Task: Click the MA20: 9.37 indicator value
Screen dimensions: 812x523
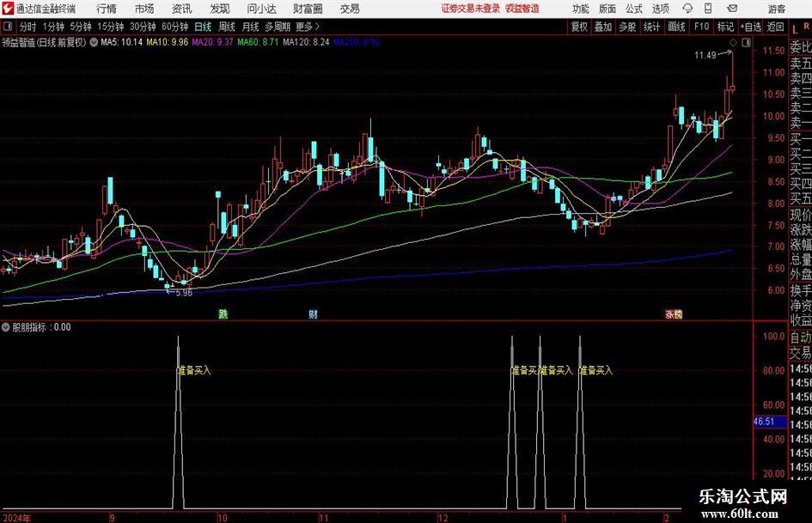Action: (213, 42)
